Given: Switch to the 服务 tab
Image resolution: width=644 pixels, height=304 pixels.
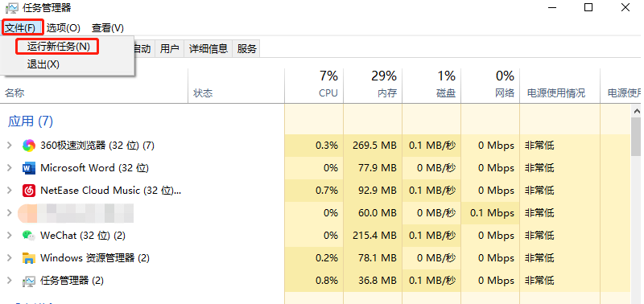Looking at the screenshot, I should click(x=246, y=49).
